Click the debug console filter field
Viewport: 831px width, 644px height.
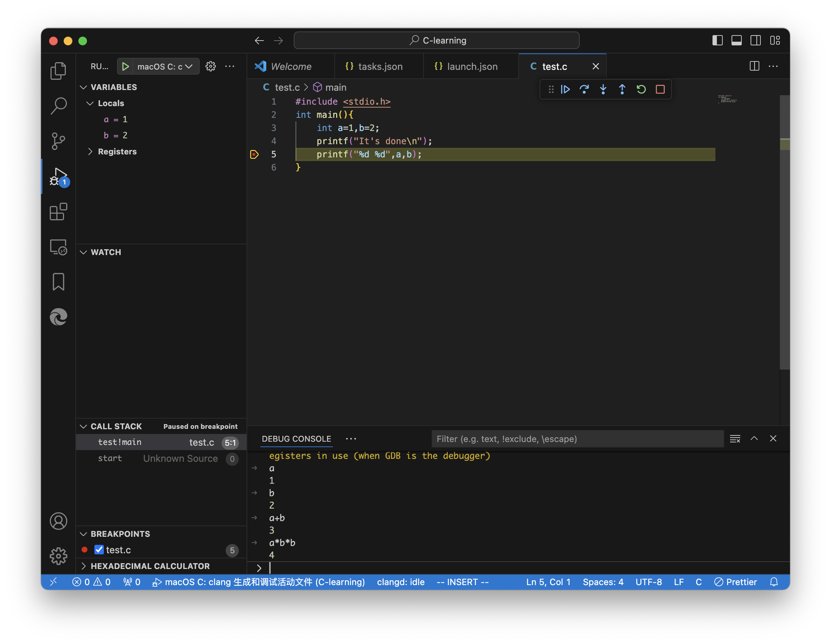pyautogui.click(x=577, y=439)
